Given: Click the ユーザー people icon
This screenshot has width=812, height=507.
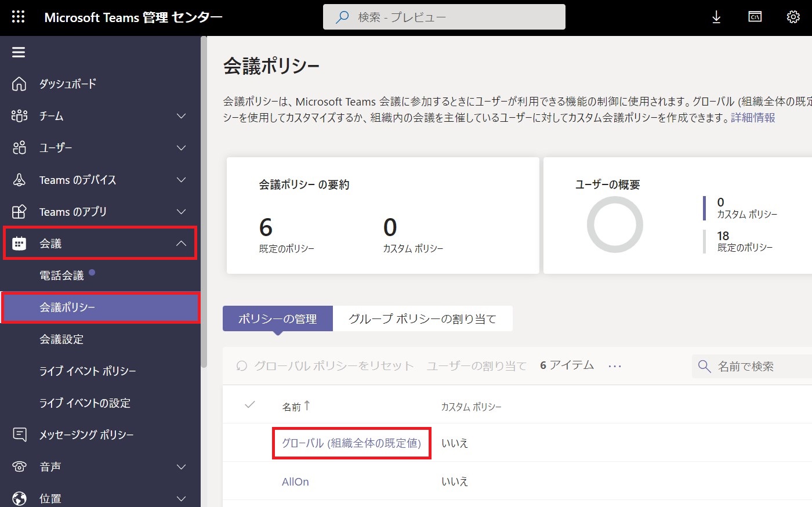Looking at the screenshot, I should pyautogui.click(x=19, y=148).
